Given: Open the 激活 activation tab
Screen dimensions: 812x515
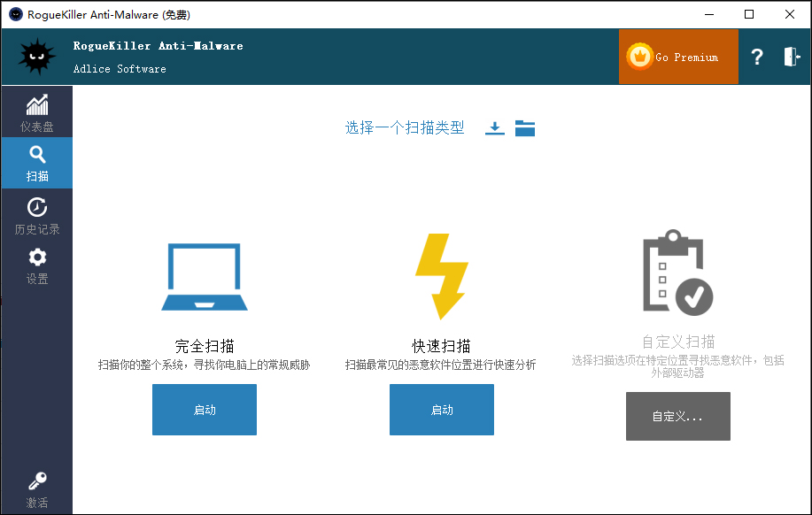Looking at the screenshot, I should 37,489.
